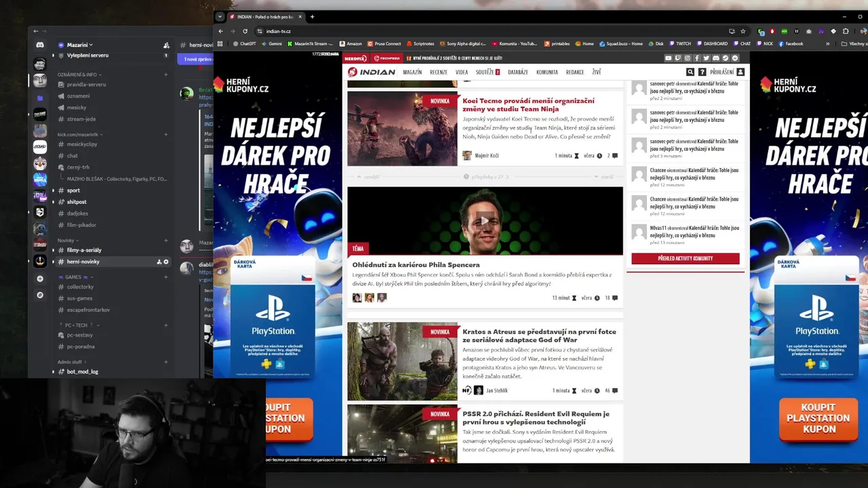
Task: Open the filmy-a-seriály Discord channel
Action: [84, 250]
